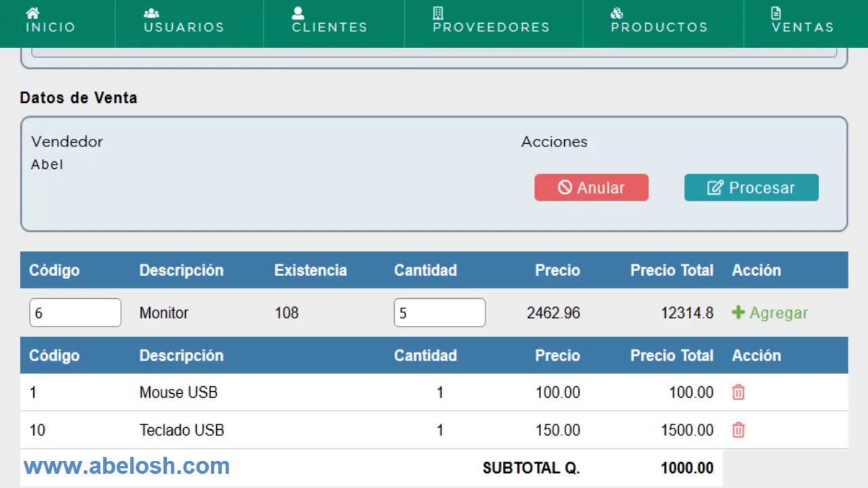Click the Teclado USB total 1500.00
868x488 pixels.
tap(687, 430)
